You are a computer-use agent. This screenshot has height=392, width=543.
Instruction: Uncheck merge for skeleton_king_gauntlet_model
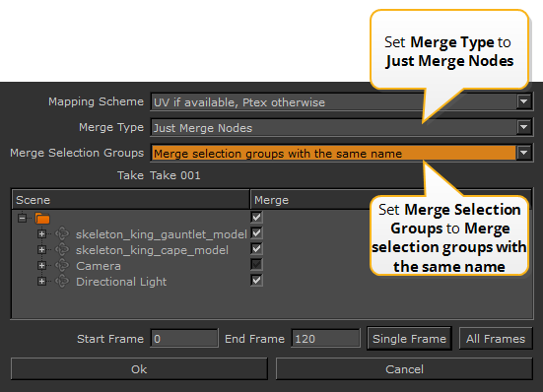pyautogui.click(x=256, y=232)
